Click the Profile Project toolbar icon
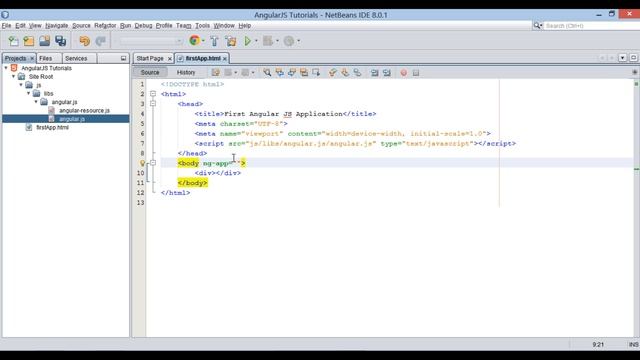 [x=289, y=41]
